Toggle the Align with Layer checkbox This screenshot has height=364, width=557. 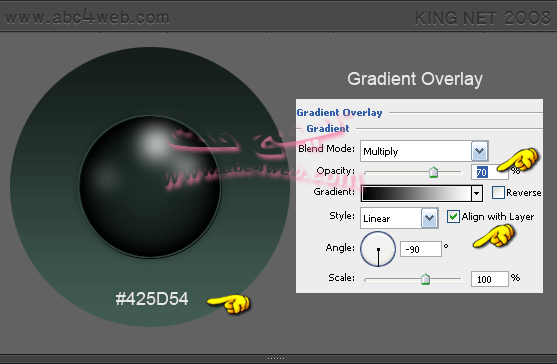(x=453, y=216)
